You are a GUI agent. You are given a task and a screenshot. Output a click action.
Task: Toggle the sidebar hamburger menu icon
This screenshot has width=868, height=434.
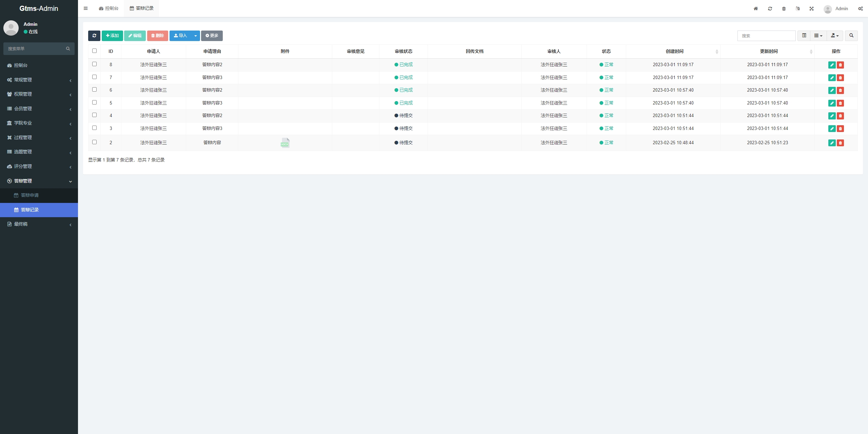(x=85, y=8)
